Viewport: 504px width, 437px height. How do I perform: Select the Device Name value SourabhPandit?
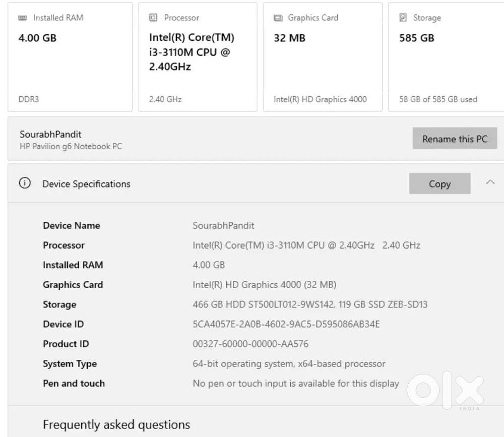pyautogui.click(x=223, y=225)
